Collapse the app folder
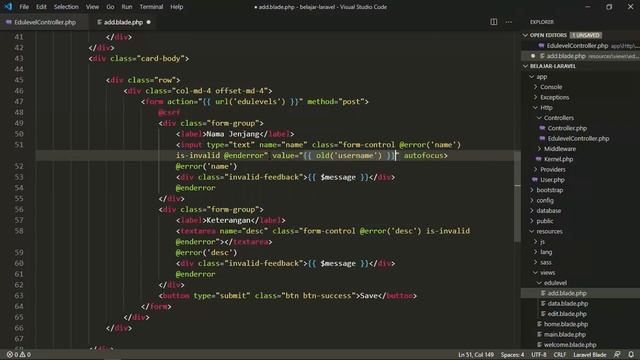Image resolution: width=640 pixels, height=360 pixels. 580,77
